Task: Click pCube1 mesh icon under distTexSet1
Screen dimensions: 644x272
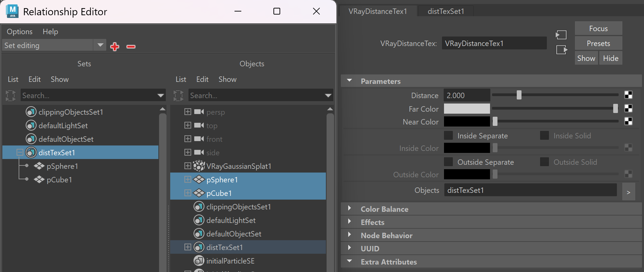Action: (39, 180)
